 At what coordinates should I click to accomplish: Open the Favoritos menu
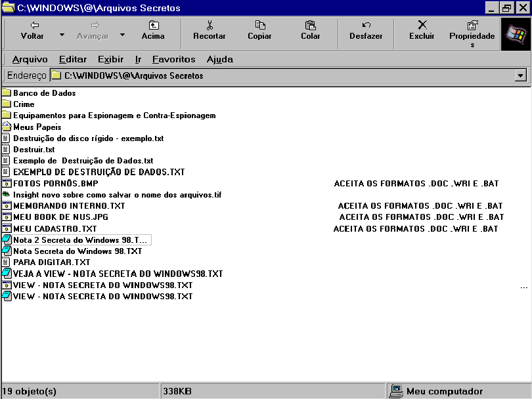click(x=173, y=59)
